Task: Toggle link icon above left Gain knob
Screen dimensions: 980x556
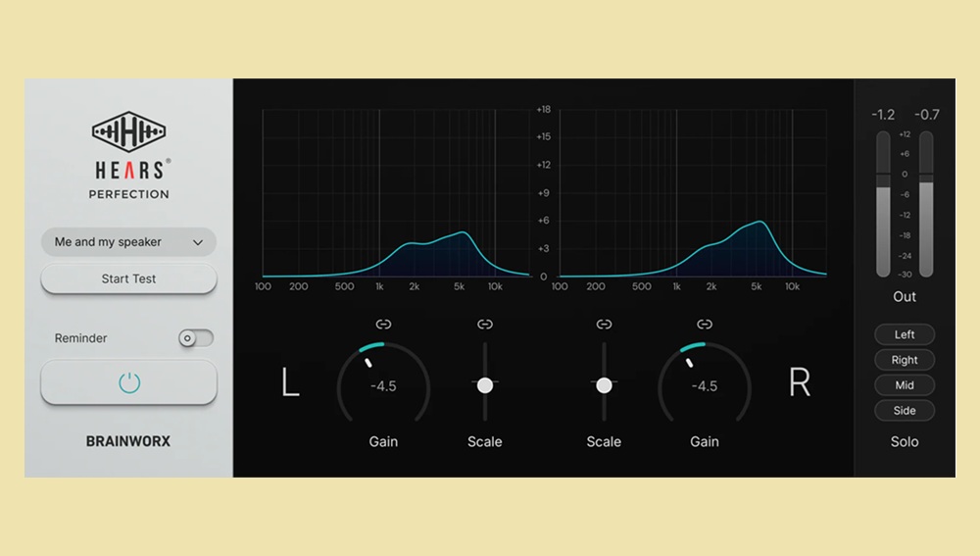Action: (383, 324)
